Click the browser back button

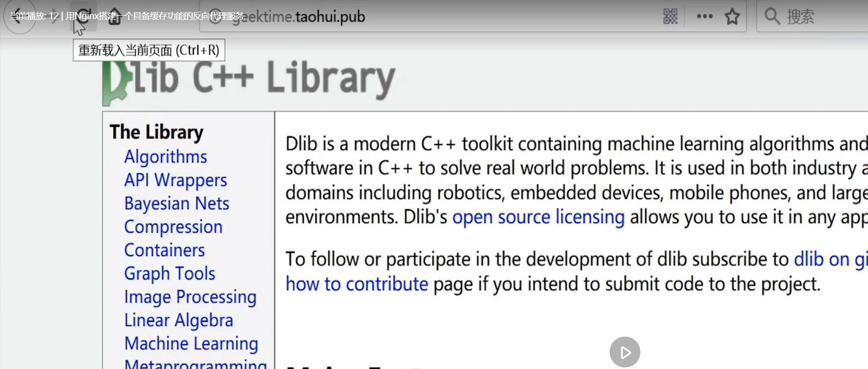point(20,17)
